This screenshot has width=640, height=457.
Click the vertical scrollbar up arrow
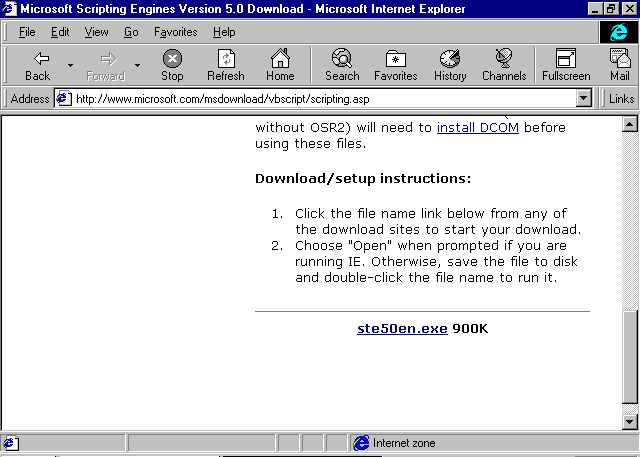click(630, 125)
